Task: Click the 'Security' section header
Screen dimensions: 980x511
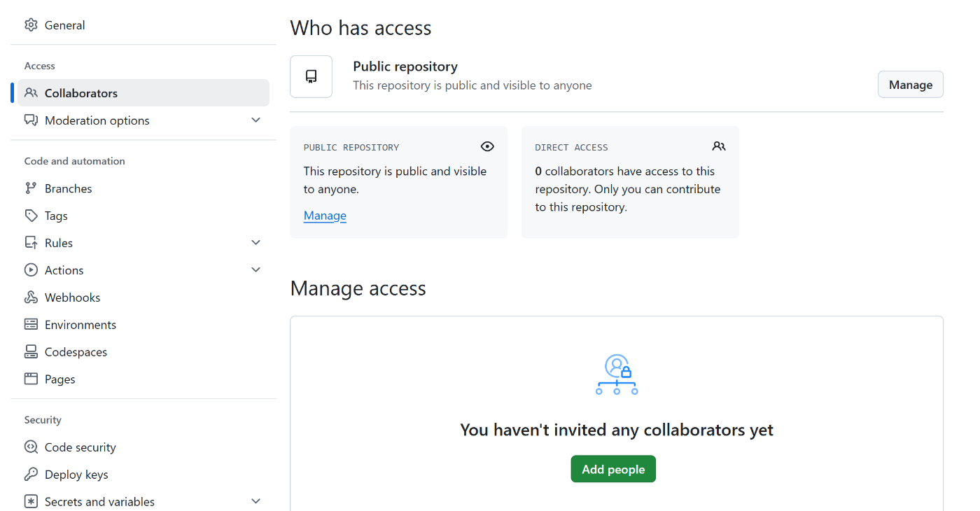Action: coord(43,420)
